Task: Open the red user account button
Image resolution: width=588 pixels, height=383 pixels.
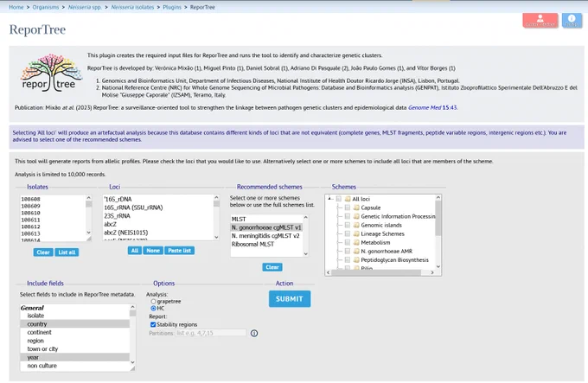Action: [540, 20]
